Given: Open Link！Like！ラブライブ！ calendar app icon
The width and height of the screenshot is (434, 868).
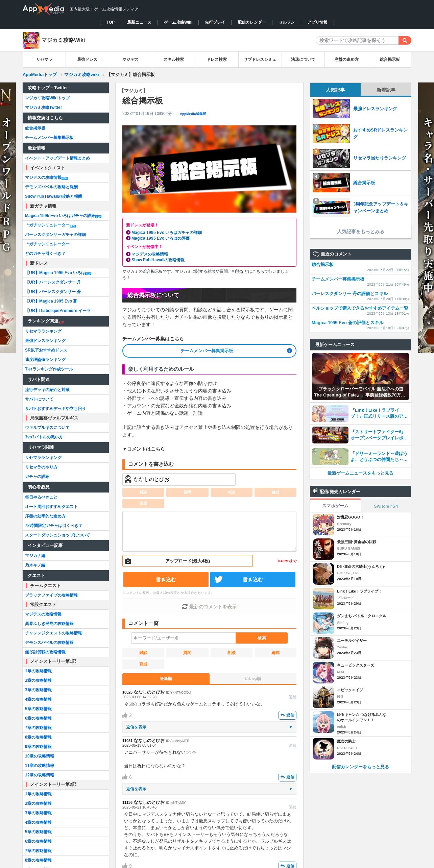Looking at the screenshot, I should click(x=323, y=599).
